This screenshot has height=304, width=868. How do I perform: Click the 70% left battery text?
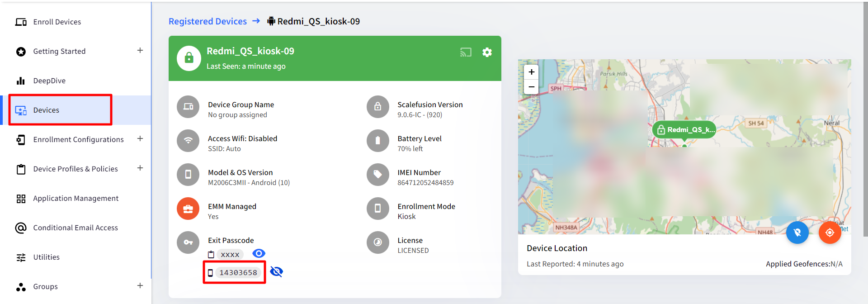coord(410,149)
